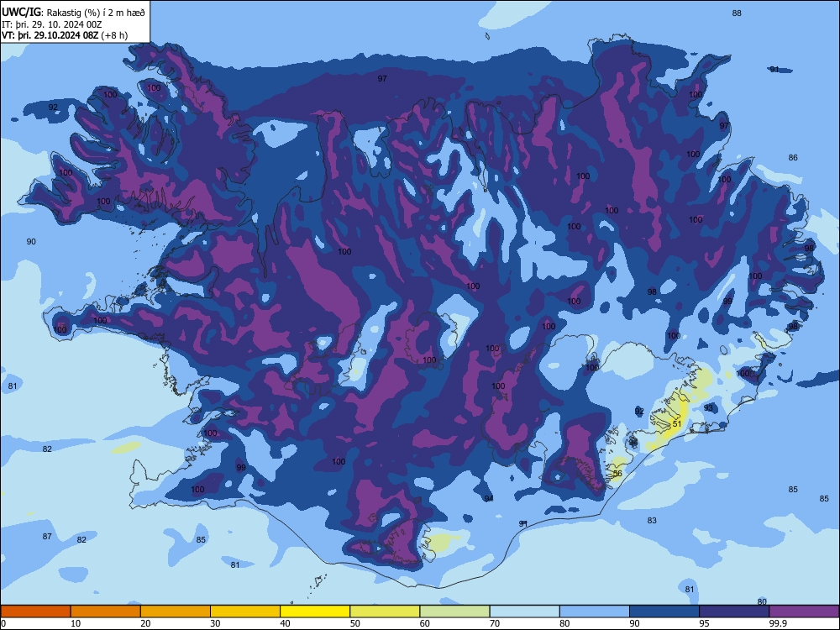Image resolution: width=840 pixels, height=630 pixels.
Task: Click the humidity value '94' on the map
Action: tap(489, 498)
